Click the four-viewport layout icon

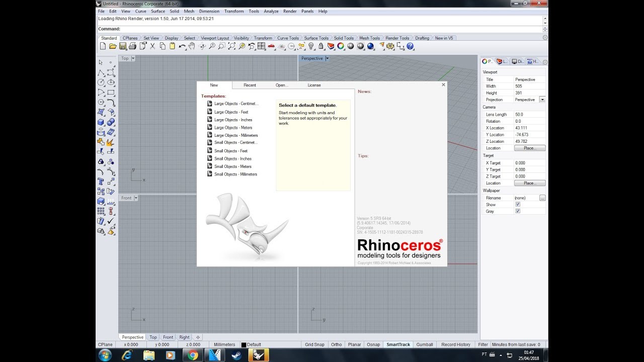point(261,46)
